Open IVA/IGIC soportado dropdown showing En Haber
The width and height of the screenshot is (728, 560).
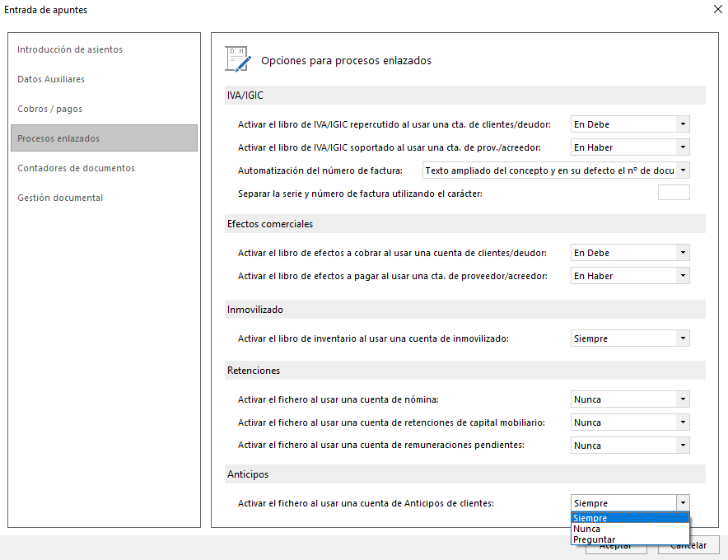(x=630, y=147)
